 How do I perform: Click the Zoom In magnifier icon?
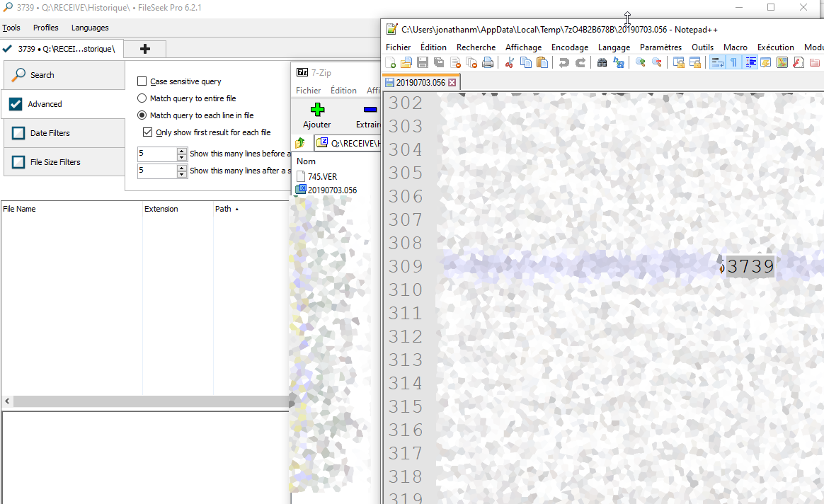(641, 63)
